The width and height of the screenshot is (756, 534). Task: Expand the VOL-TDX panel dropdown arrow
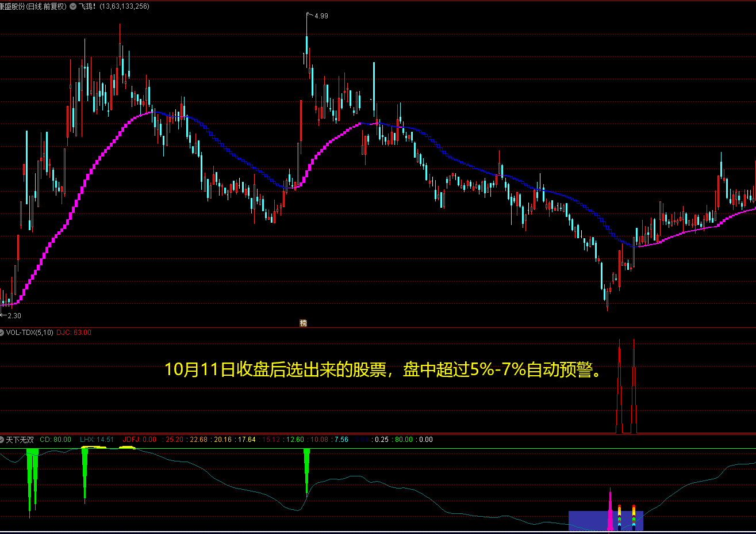click(2, 333)
